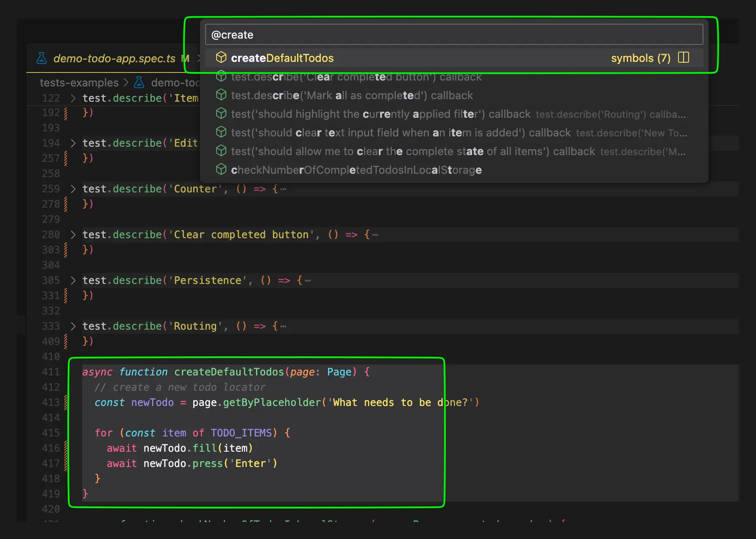
Task: Click cube icon of 'currently applied filter' row
Action: [221, 114]
